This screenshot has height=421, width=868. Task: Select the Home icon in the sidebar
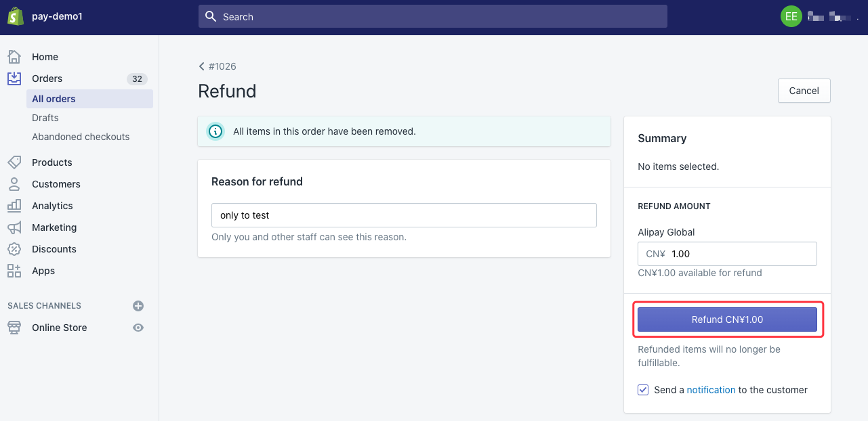point(14,57)
